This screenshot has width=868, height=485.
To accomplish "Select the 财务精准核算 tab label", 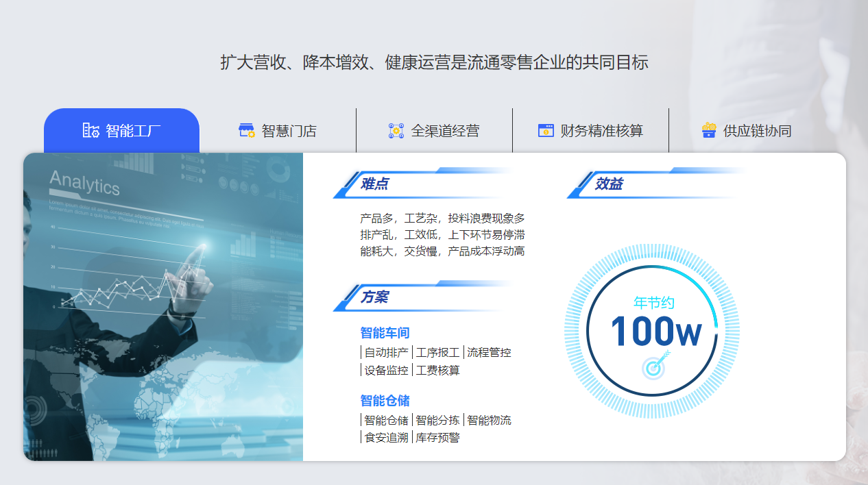I will click(601, 131).
